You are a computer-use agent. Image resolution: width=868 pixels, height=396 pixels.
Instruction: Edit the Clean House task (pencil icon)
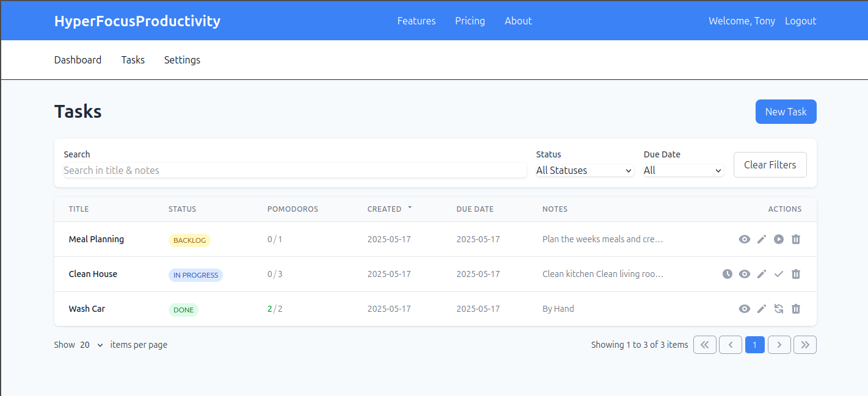[x=761, y=274]
